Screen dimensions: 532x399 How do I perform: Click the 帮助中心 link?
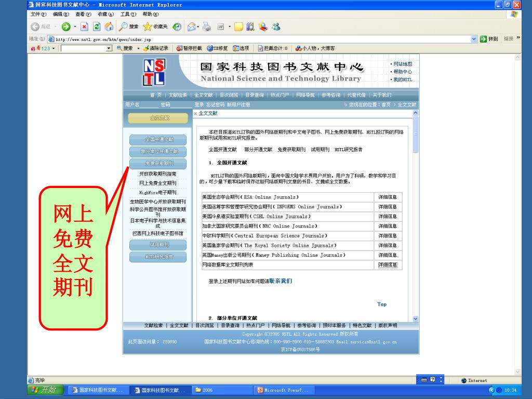point(403,72)
